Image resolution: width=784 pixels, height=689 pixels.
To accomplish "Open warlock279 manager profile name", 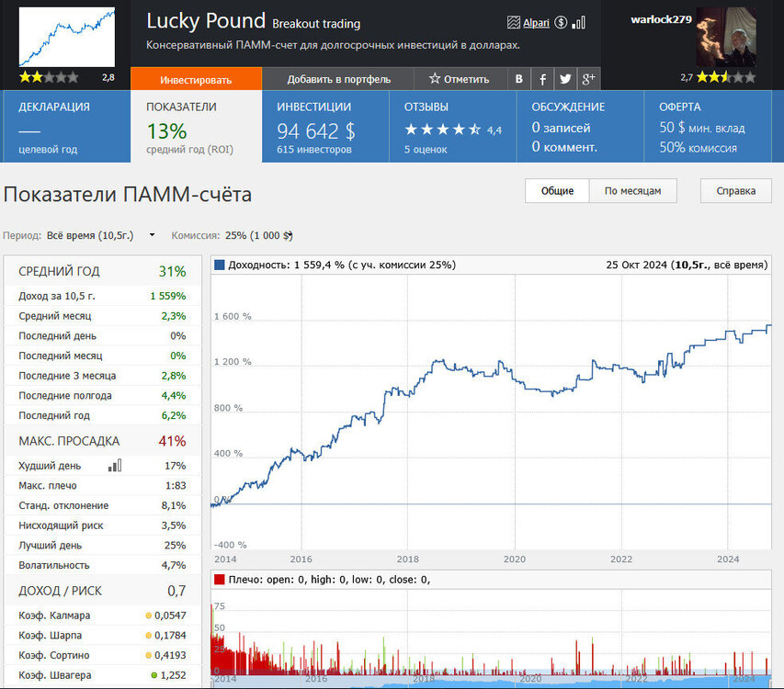I will tap(661, 19).
